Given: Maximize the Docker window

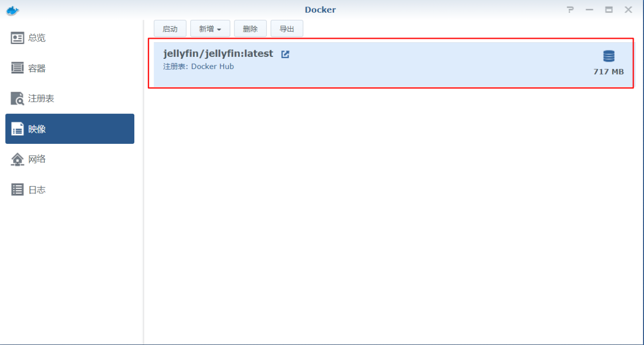Looking at the screenshot, I should tap(609, 10).
